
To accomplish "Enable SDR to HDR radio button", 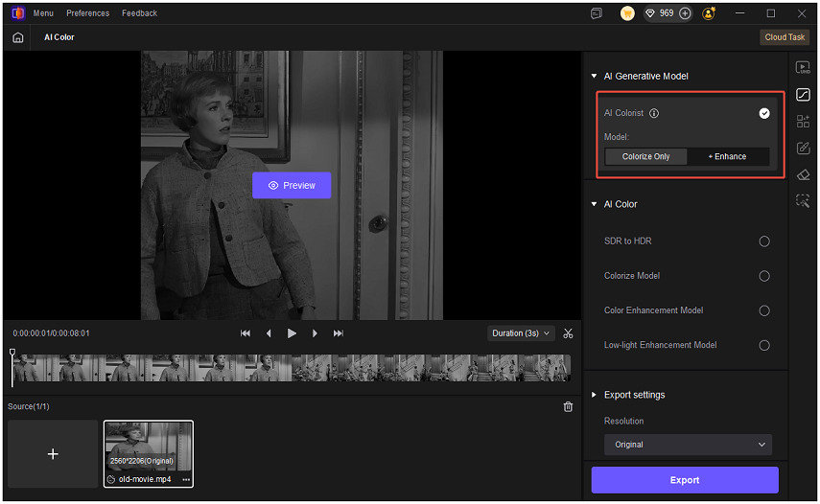I will pyautogui.click(x=764, y=241).
